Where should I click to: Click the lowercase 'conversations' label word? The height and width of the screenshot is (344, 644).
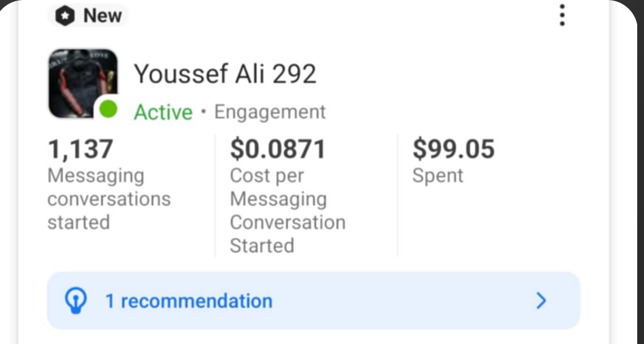click(x=109, y=199)
